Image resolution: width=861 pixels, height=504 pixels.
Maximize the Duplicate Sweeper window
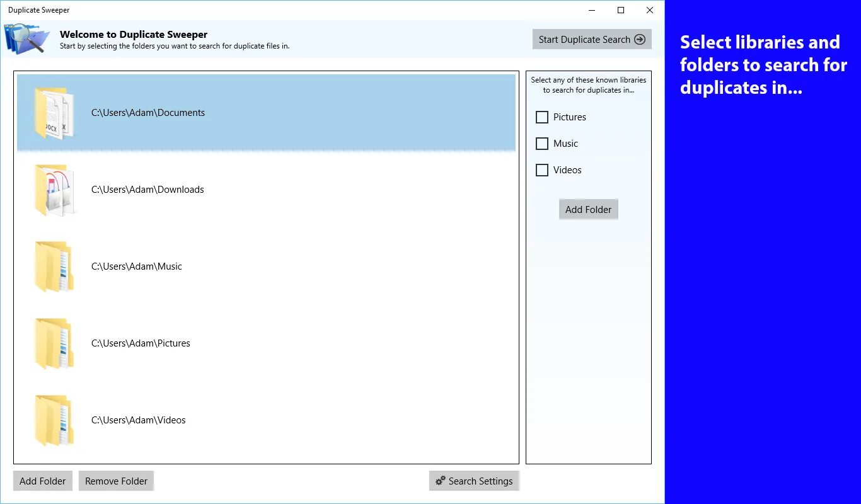pyautogui.click(x=621, y=10)
